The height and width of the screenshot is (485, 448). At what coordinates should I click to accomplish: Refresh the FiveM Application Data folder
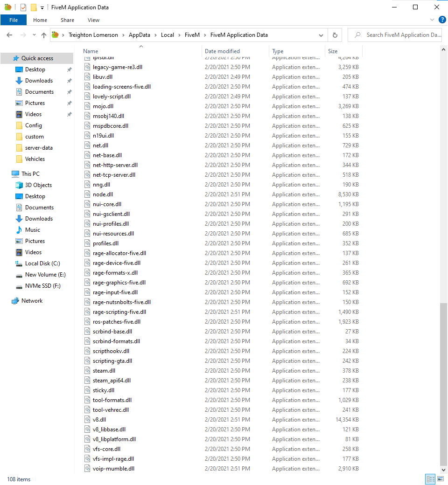(335, 35)
